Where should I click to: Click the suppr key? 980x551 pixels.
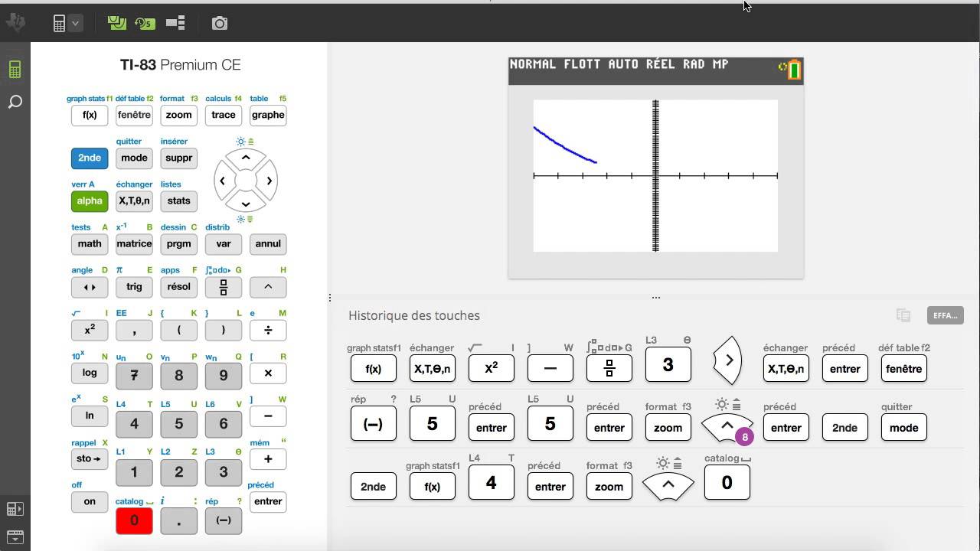coord(178,158)
